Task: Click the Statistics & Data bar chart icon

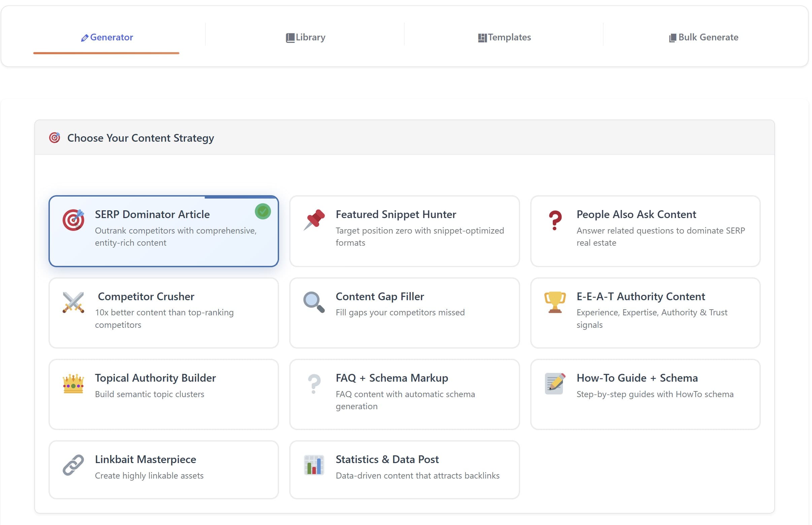Action: coord(314,465)
